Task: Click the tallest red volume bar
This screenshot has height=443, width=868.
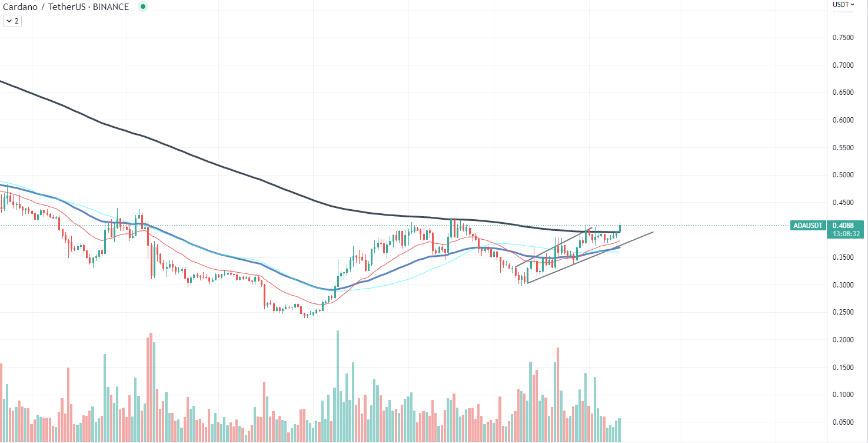Action: [151, 387]
